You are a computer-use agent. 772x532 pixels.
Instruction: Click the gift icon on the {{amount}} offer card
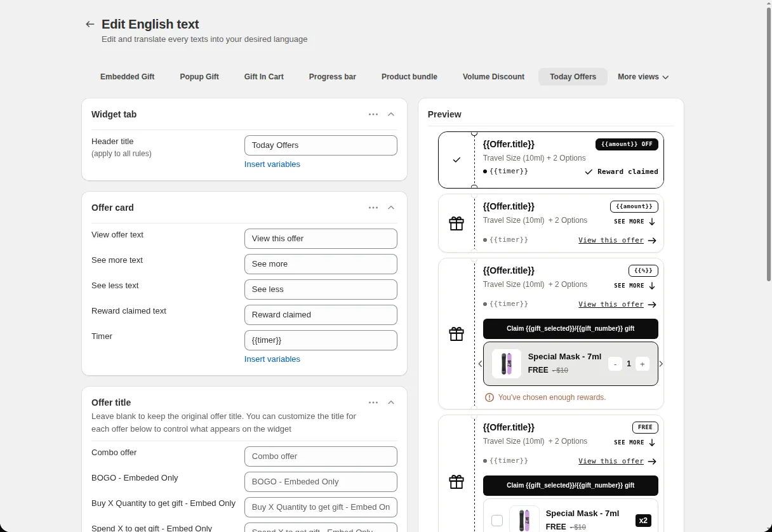pyautogui.click(x=456, y=223)
